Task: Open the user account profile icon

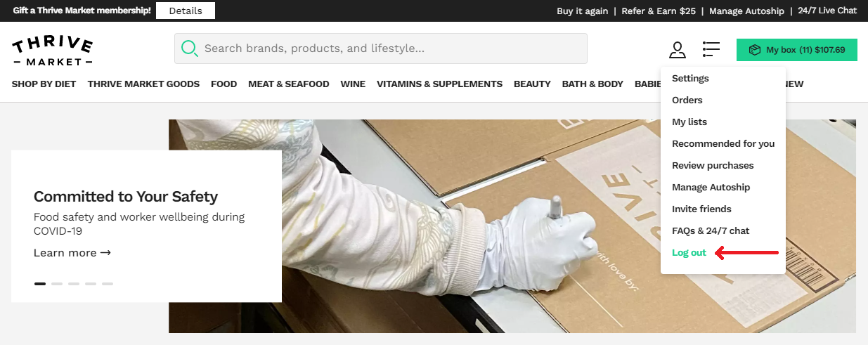Action: (x=677, y=50)
